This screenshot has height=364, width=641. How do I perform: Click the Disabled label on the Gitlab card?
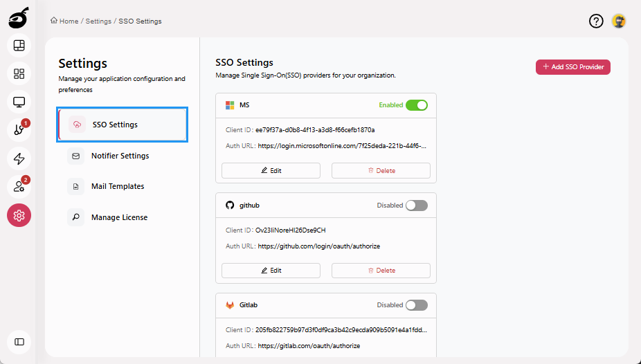coord(390,304)
